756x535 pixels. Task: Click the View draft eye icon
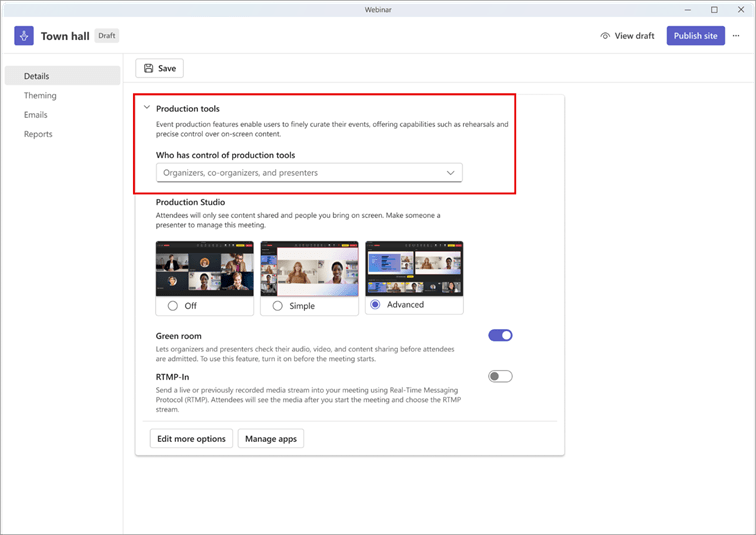605,36
